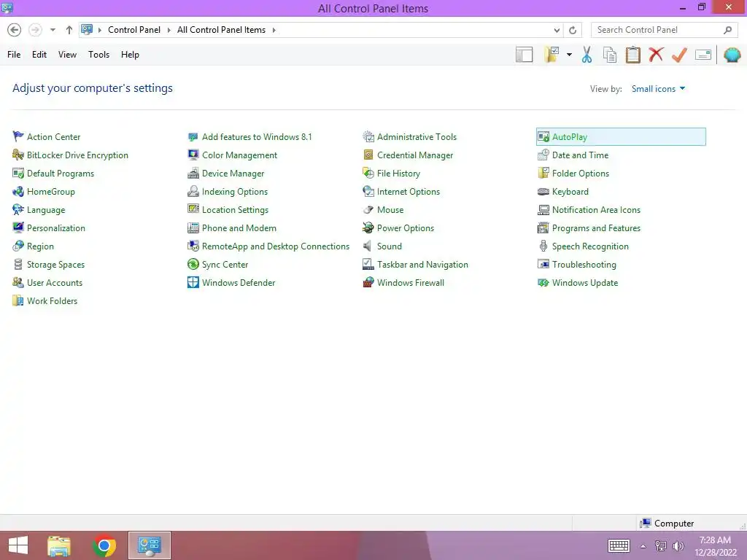Click the Search Control Panel field
Image resolution: width=747 pixels, height=560 pixels.
point(664,30)
